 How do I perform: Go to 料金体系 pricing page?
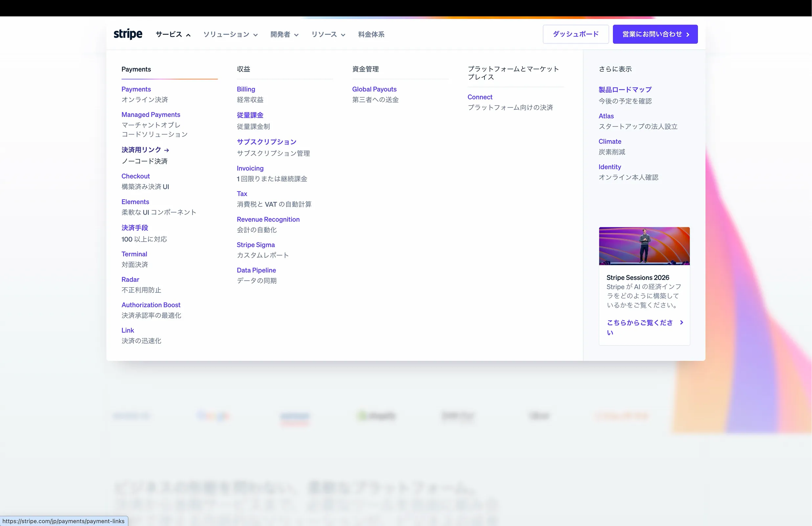tap(371, 35)
